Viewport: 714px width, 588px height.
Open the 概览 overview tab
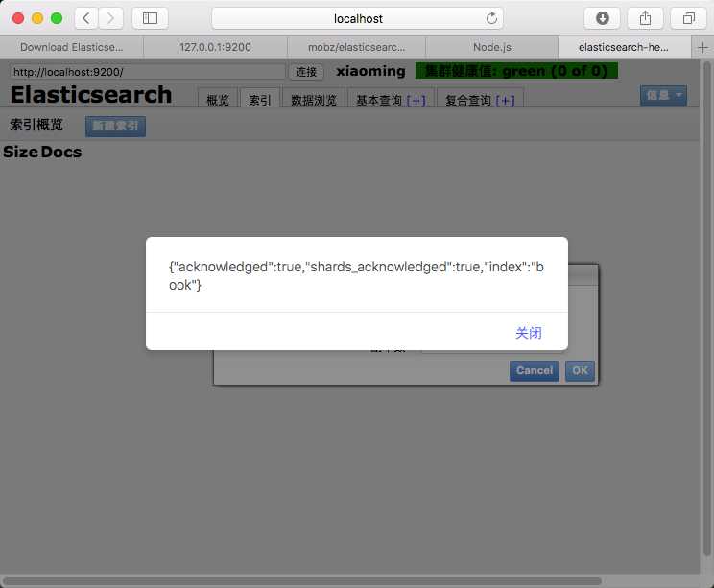(218, 99)
